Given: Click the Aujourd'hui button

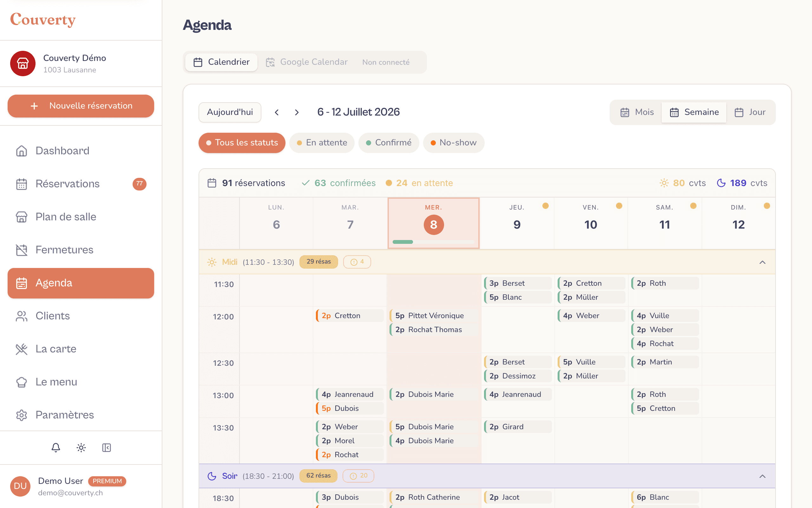Looking at the screenshot, I should (x=230, y=112).
